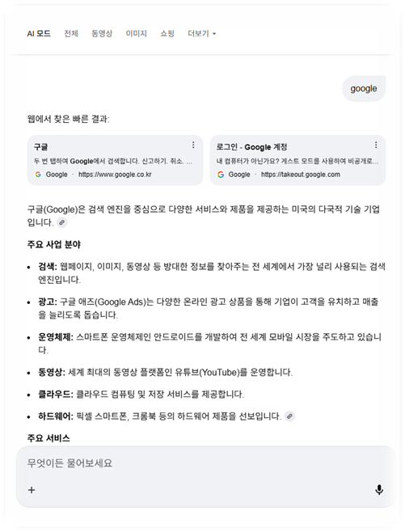Click the Google logo on the takeout.google.com card
This screenshot has height=532, width=405.
pos(221,175)
